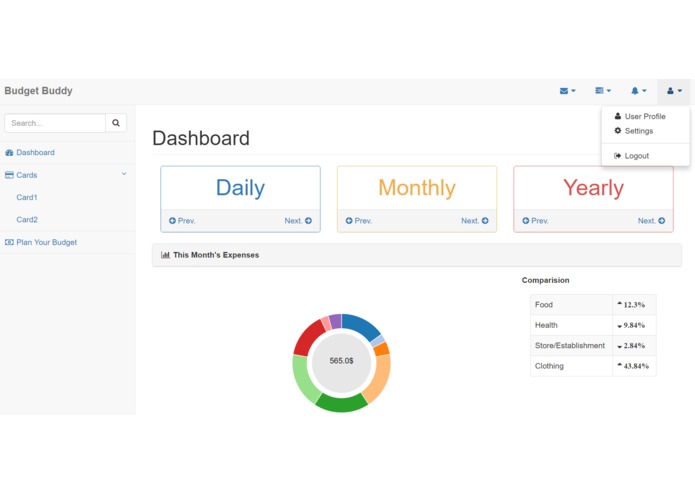Click the purple donut chart segment

click(x=336, y=321)
